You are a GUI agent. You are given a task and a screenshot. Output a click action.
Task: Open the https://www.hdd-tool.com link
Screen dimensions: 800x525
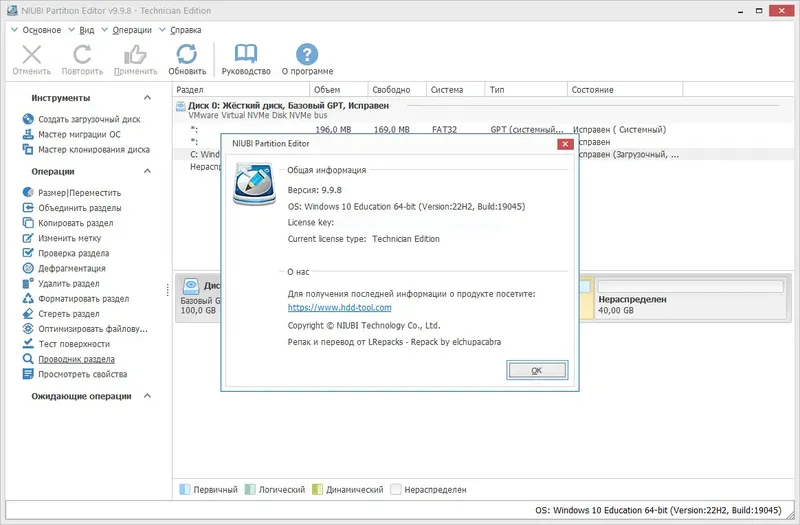(x=339, y=308)
